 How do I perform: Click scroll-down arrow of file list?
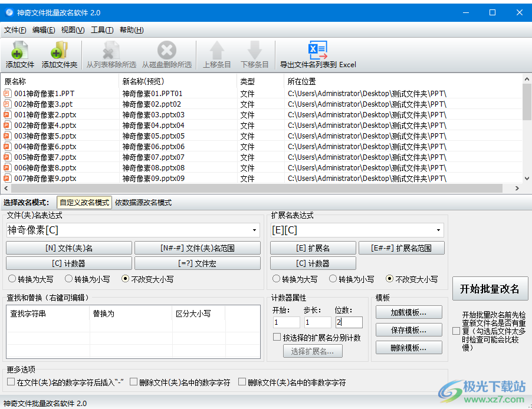[x=527, y=179]
